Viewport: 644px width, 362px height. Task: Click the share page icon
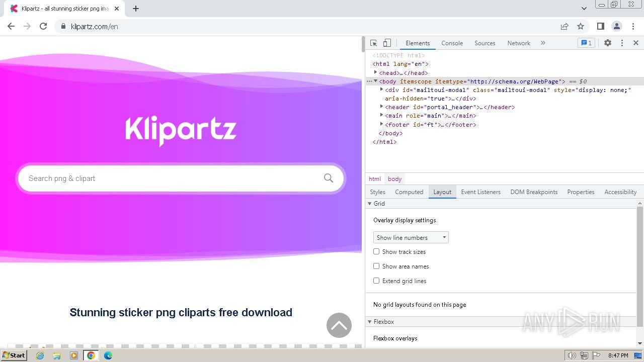(565, 26)
